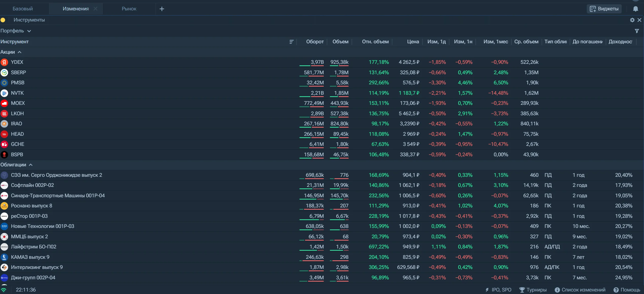Click the YDEX price 4 262,5 ₽
The image size is (644, 294).
pos(409,62)
